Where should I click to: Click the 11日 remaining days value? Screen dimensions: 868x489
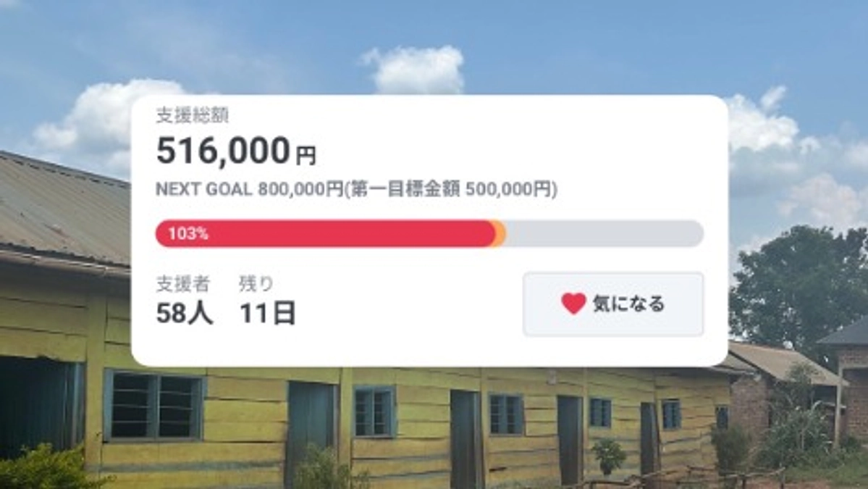[x=267, y=314]
